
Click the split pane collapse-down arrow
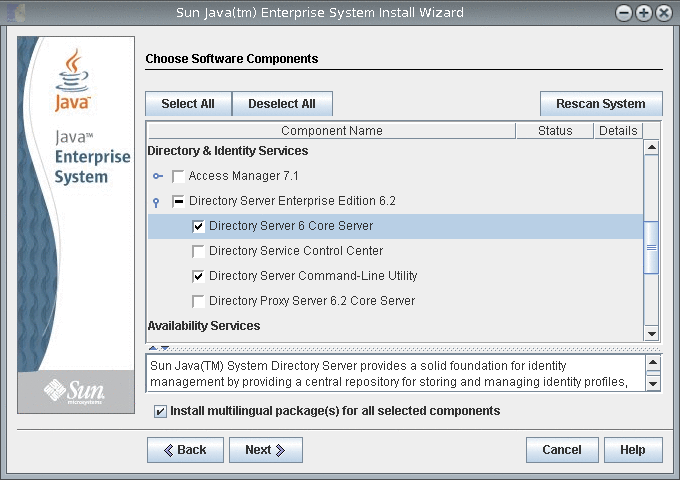(x=165, y=348)
